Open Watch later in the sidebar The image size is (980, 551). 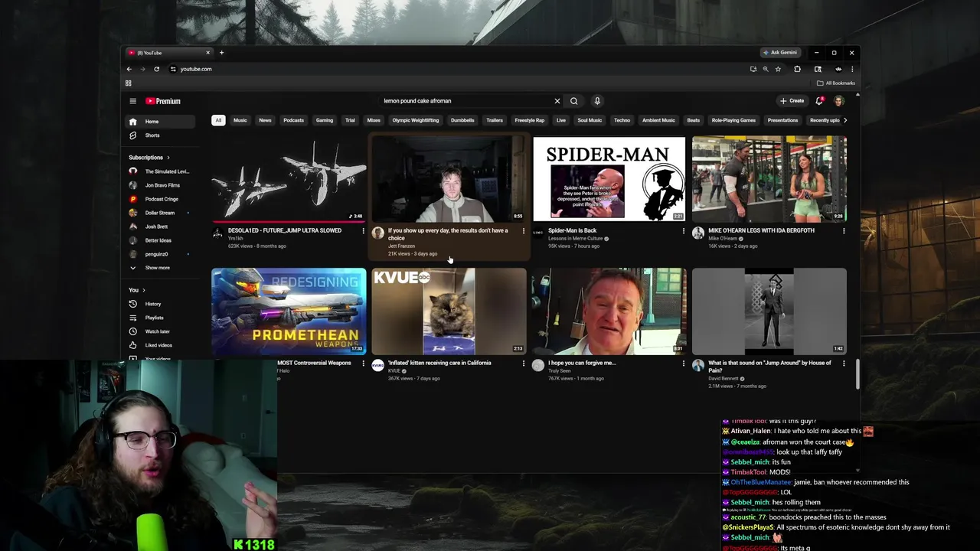coord(160,331)
